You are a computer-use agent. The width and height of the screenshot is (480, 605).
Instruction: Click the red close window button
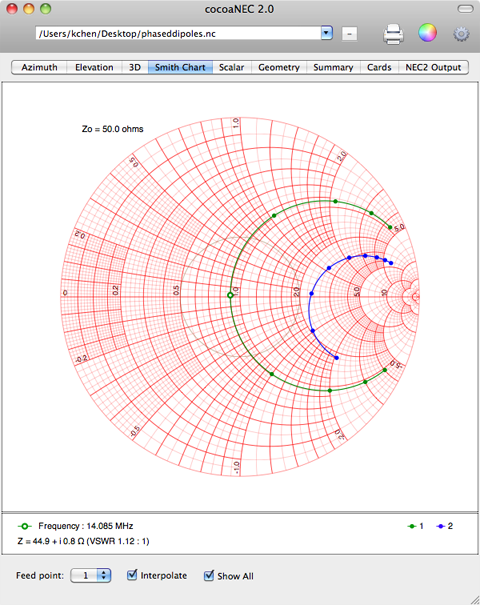tap(12, 8)
